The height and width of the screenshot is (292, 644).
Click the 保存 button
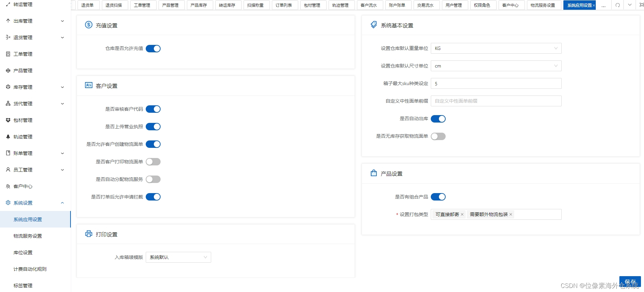coord(630,282)
